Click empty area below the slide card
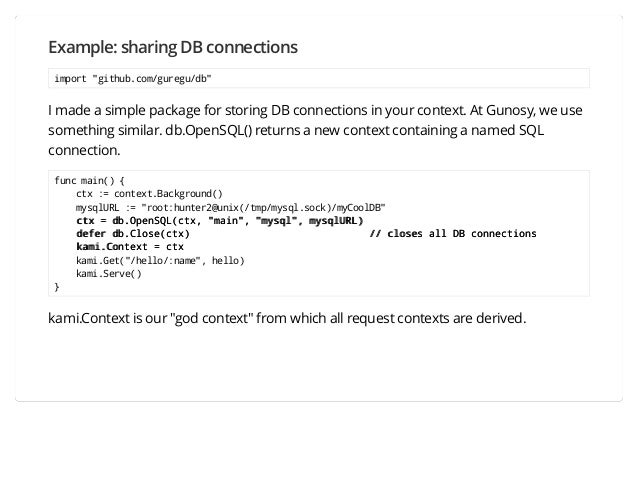Image resolution: width=638 pixels, height=493 pixels. point(319,447)
